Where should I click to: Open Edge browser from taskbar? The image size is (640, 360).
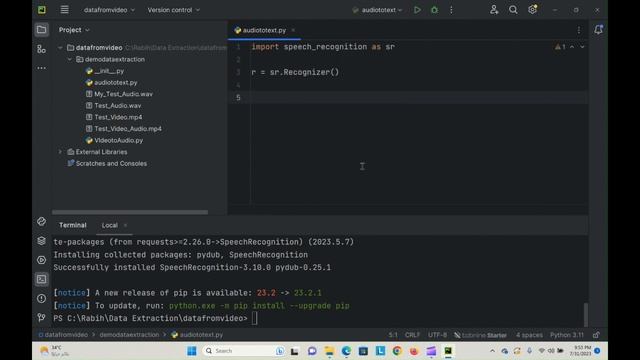[x=346, y=351]
